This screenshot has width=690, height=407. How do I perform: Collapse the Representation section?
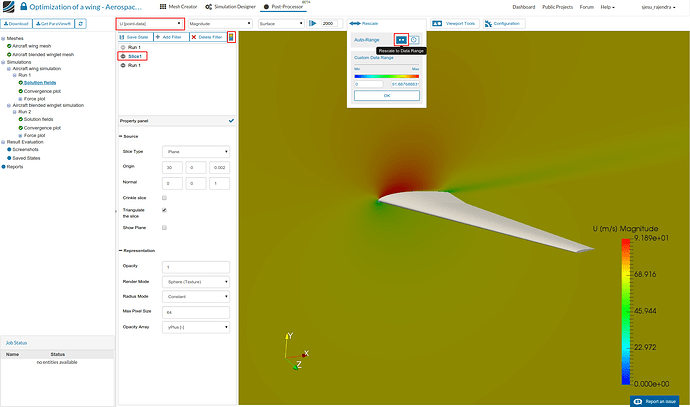[x=121, y=251]
